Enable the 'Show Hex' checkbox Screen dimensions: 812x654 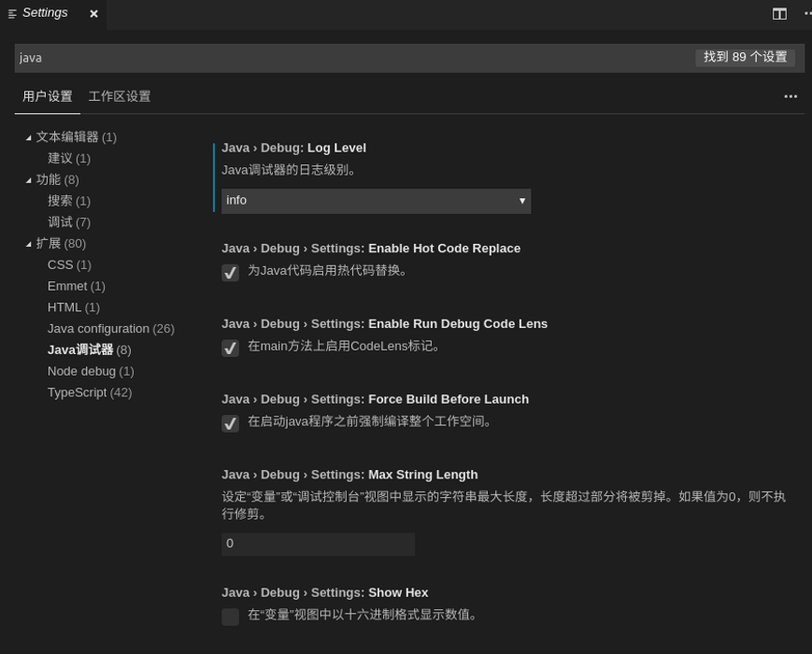point(230,617)
